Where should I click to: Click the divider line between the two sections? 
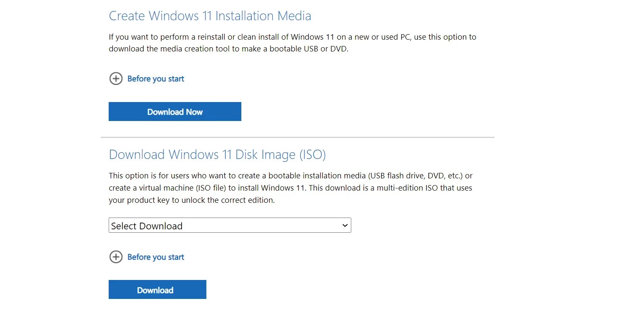297,137
